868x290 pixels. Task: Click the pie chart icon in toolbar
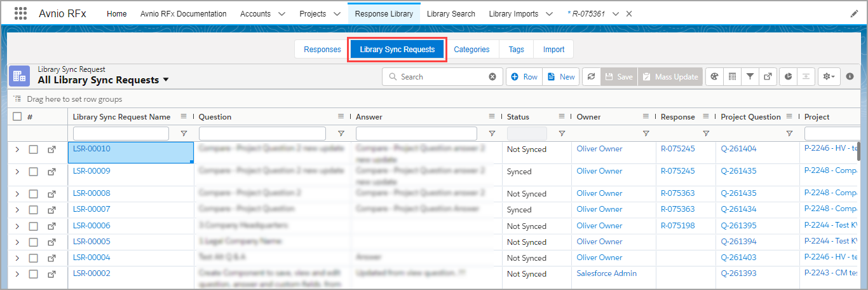pyautogui.click(x=788, y=76)
